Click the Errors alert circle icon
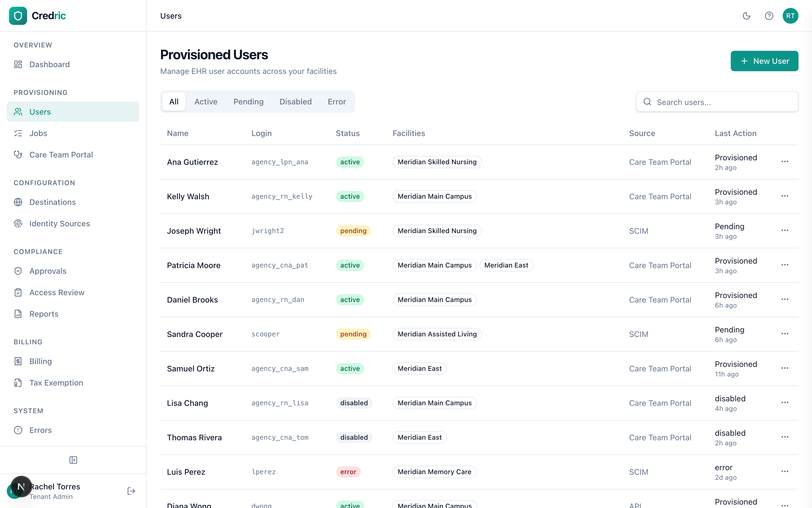This screenshot has width=812, height=508. pyautogui.click(x=18, y=430)
